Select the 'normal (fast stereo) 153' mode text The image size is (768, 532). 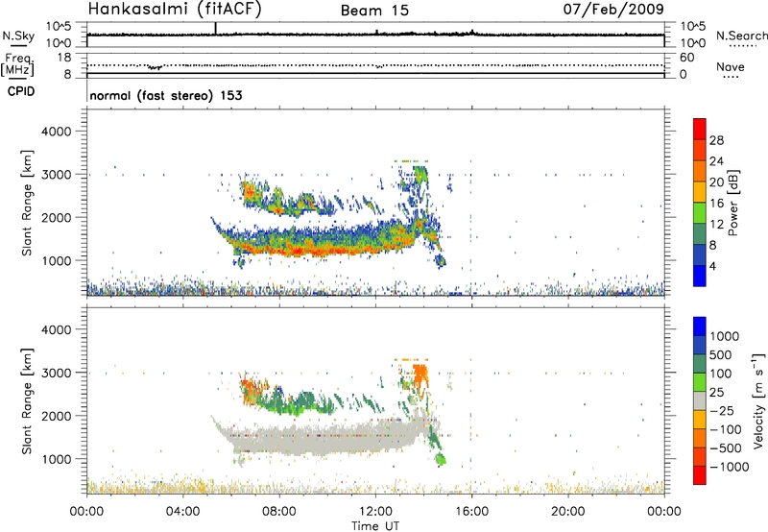[166, 95]
